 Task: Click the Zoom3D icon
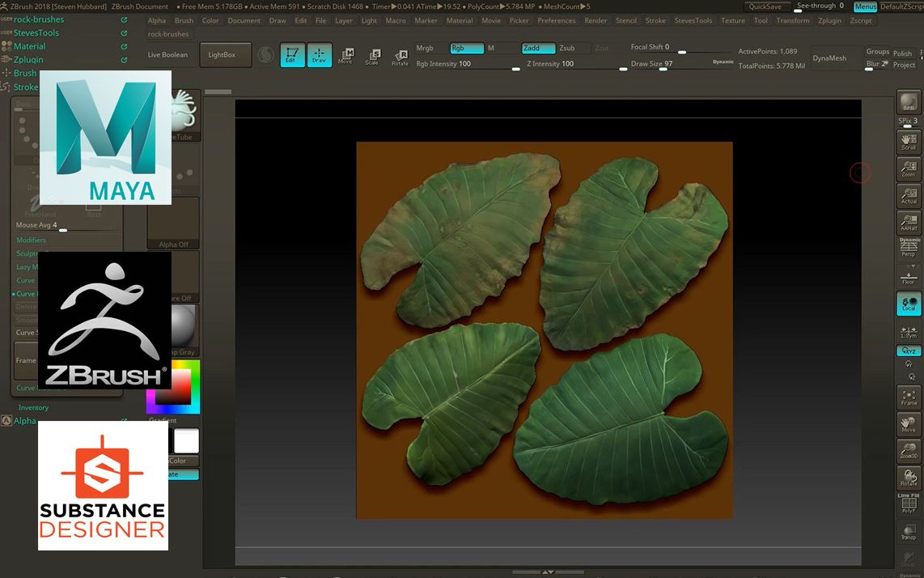(908, 451)
